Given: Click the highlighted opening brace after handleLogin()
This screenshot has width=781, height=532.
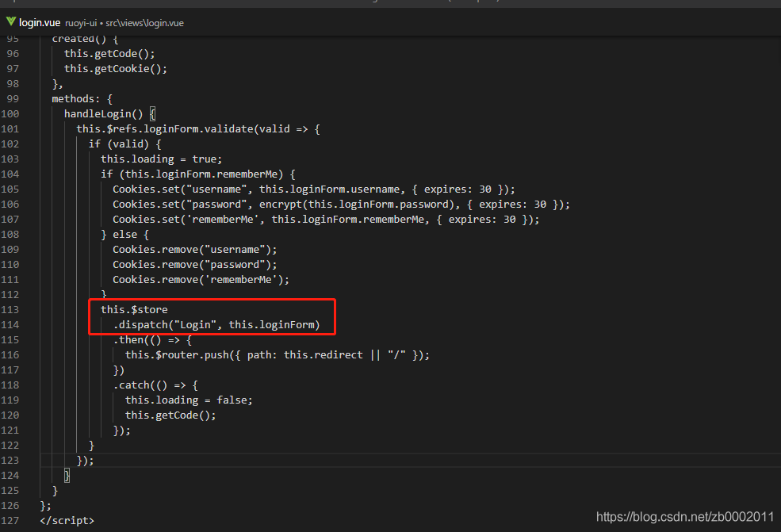Looking at the screenshot, I should 153,113.
